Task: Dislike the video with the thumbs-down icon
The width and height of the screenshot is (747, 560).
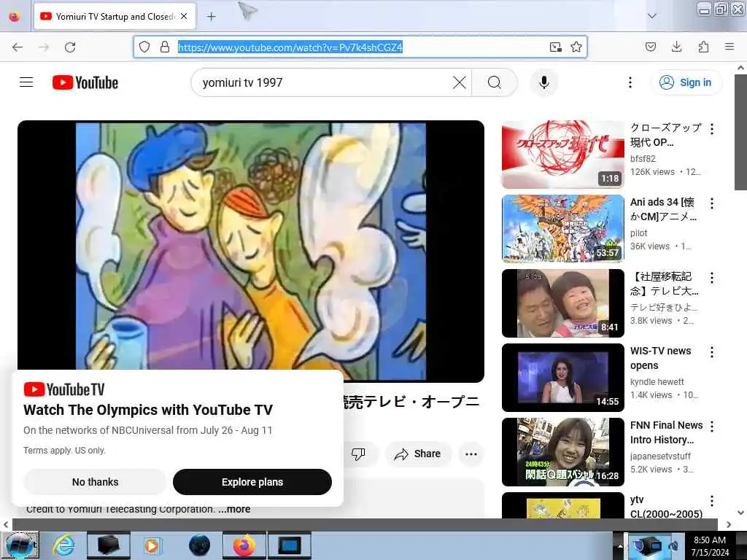Action: pyautogui.click(x=358, y=454)
